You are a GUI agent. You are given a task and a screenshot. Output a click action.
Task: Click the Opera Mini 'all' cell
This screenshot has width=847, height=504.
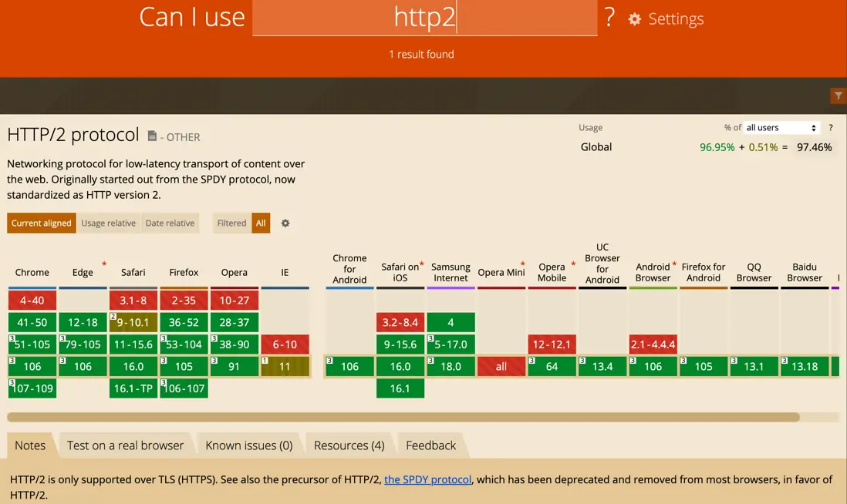(x=501, y=366)
